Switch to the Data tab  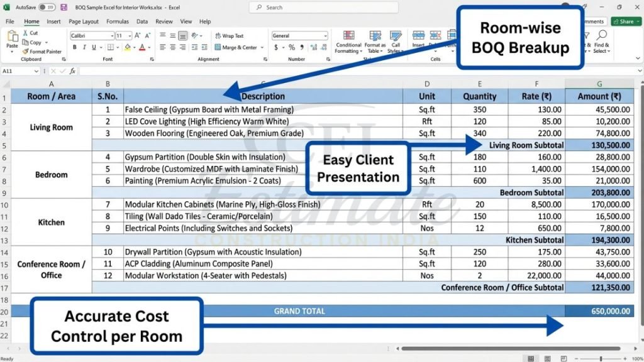pyautogui.click(x=142, y=21)
